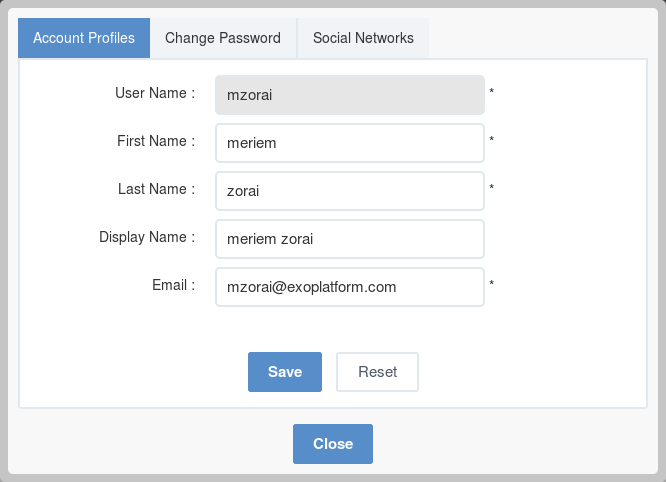The image size is (666, 482).
Task: Click the First Name label
Action: tap(156, 141)
